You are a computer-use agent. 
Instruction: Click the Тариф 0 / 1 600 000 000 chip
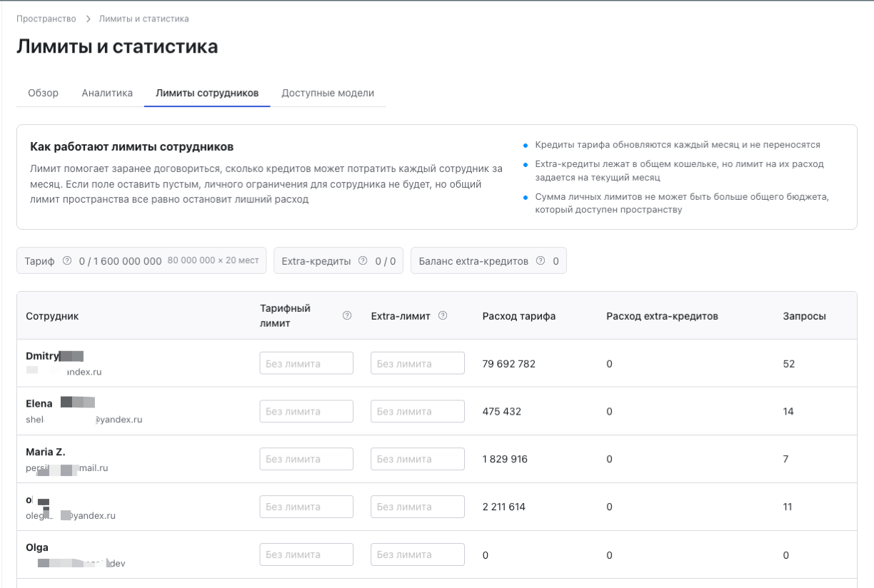click(x=141, y=260)
